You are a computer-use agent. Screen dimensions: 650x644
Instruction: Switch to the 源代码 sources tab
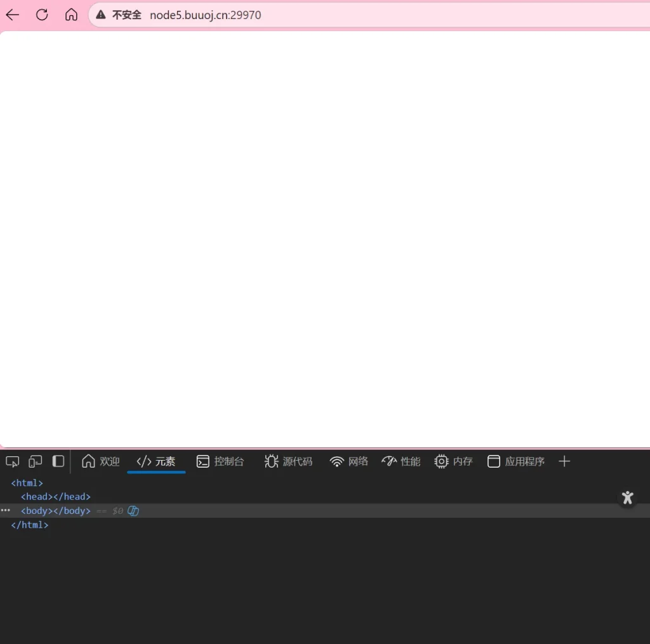point(289,461)
